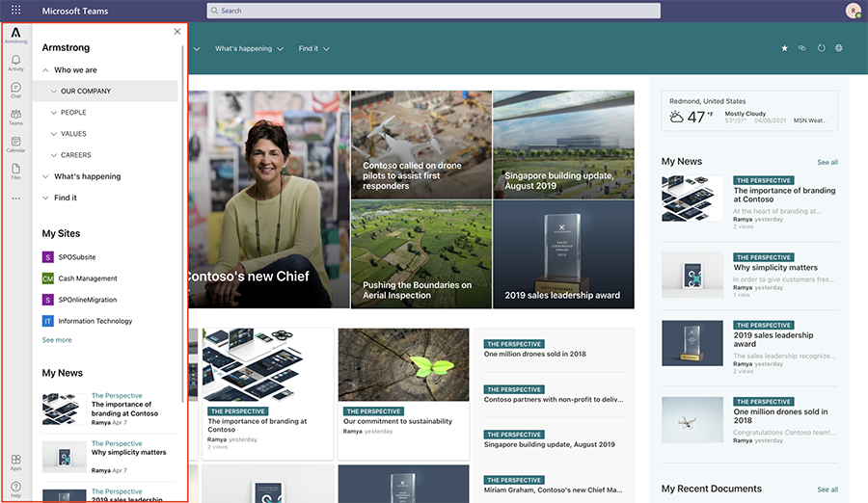
Task: Expand CAREERS in navigation
Action: click(x=54, y=155)
